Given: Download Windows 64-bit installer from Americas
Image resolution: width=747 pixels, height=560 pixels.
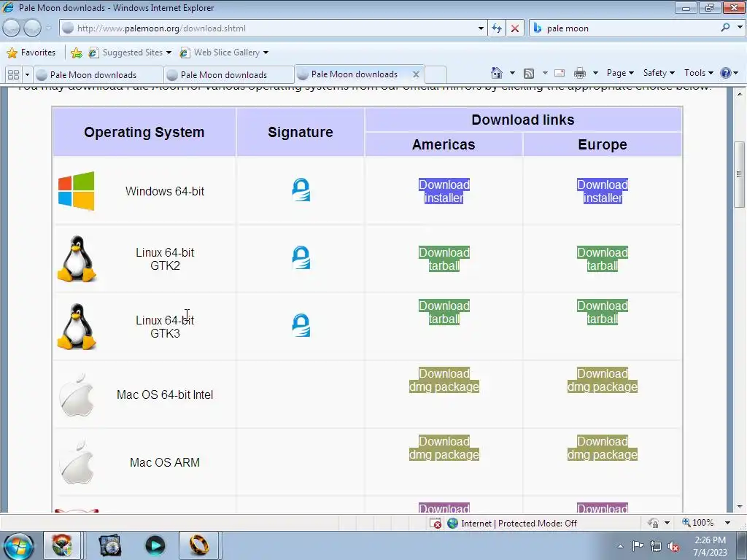Looking at the screenshot, I should pos(444,191).
